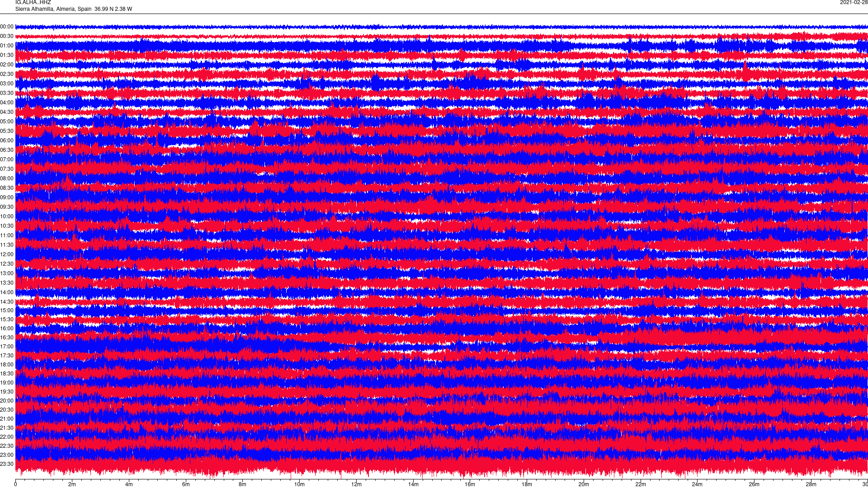This screenshot has height=488, width=868.
Task: Select the 14:30 trace label
Action: click(7, 302)
